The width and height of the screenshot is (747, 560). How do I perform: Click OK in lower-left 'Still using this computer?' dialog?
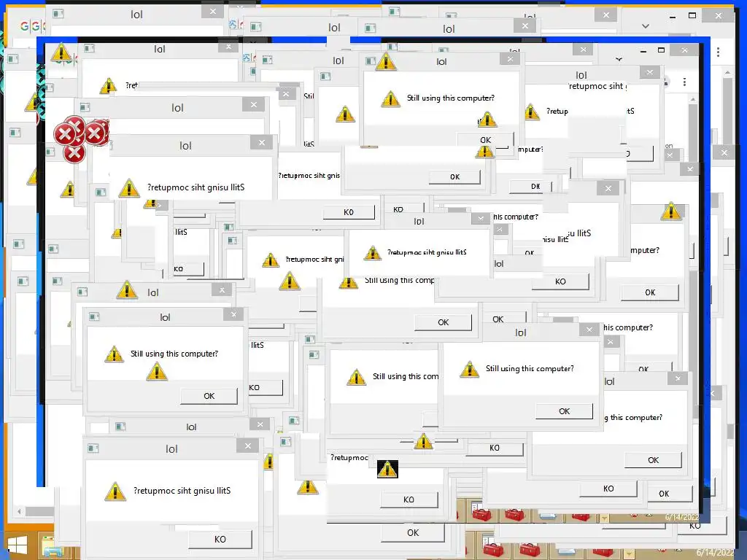point(209,396)
